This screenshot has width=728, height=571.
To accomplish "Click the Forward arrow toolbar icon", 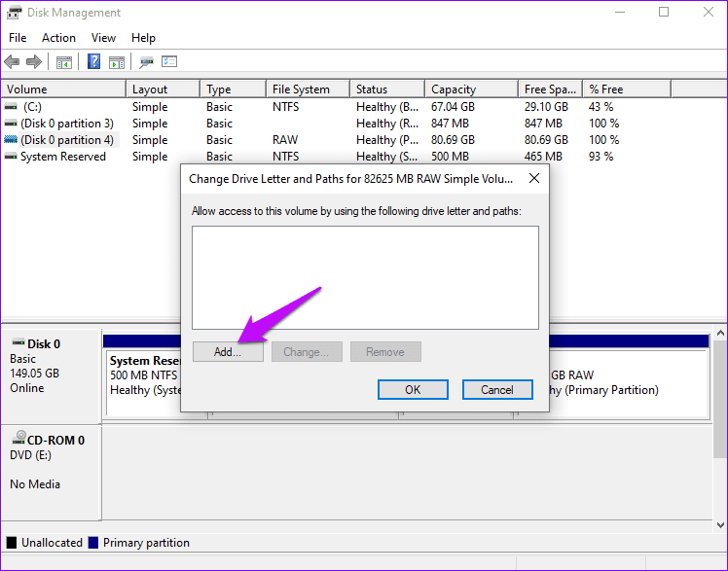I will pyautogui.click(x=34, y=61).
